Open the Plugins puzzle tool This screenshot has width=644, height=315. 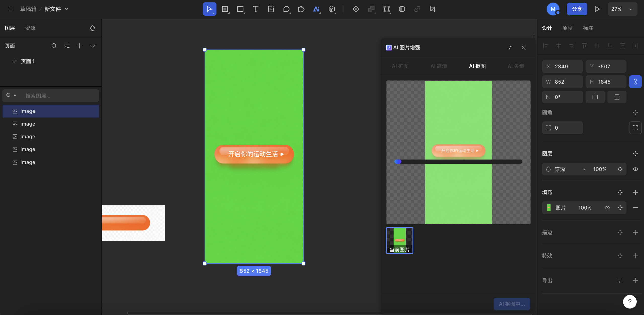[301, 9]
